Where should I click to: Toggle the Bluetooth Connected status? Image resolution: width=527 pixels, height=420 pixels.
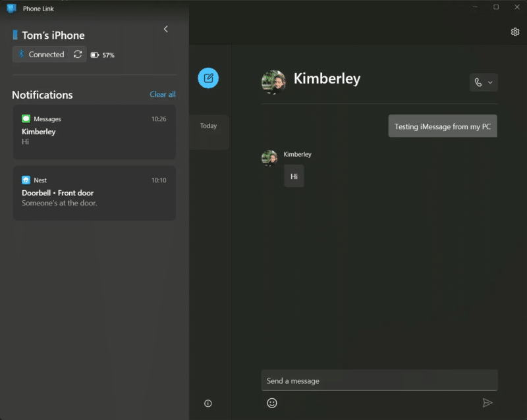(42, 55)
